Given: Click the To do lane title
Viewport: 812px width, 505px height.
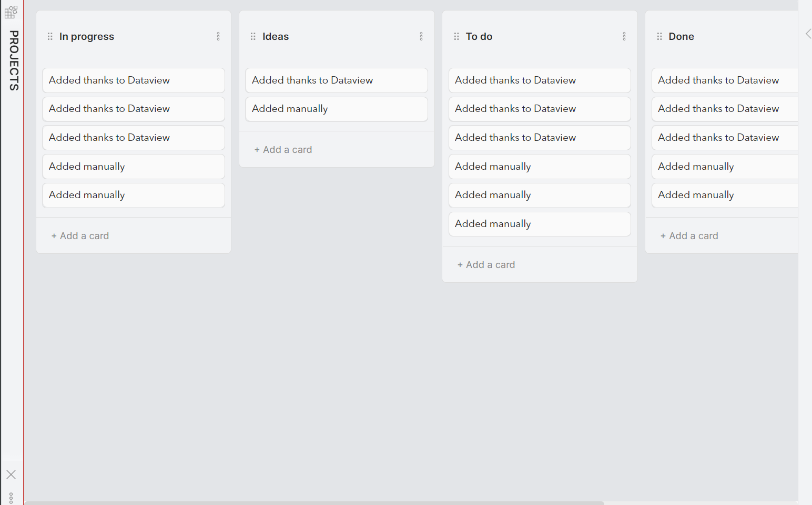Looking at the screenshot, I should pos(479,37).
